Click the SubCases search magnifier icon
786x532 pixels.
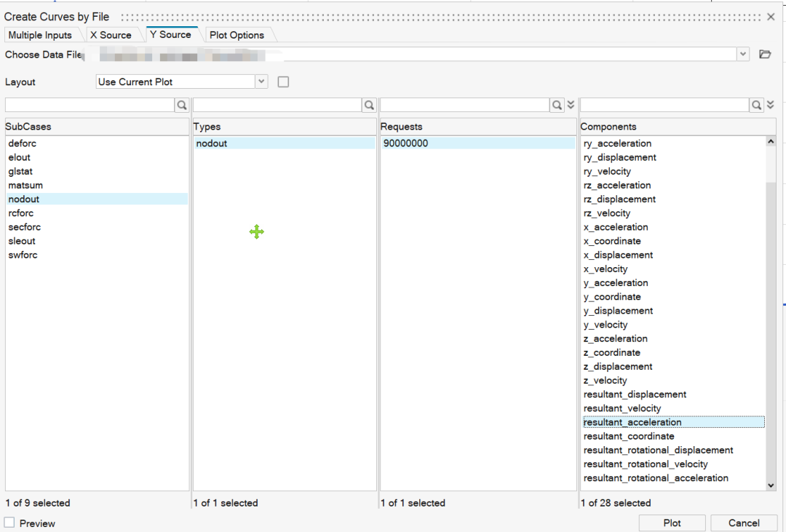click(181, 105)
